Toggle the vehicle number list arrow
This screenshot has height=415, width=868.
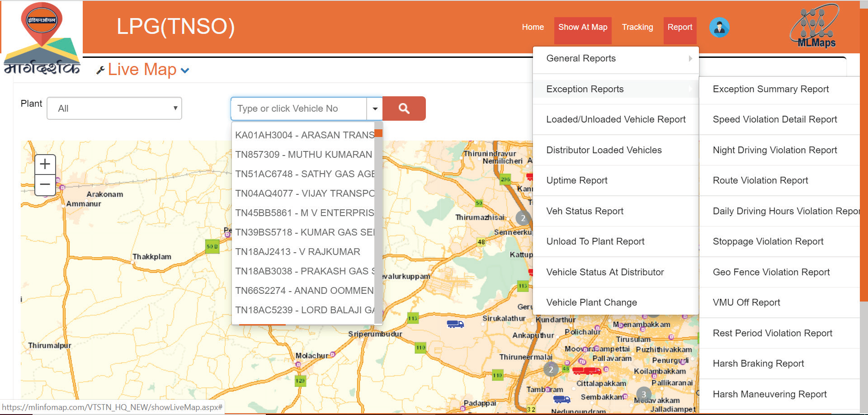coord(375,108)
